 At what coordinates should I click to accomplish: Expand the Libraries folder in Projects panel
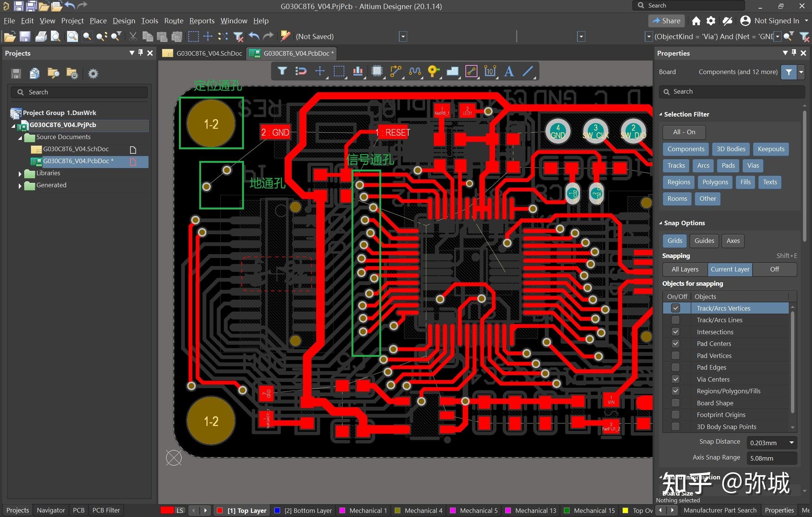[20, 173]
